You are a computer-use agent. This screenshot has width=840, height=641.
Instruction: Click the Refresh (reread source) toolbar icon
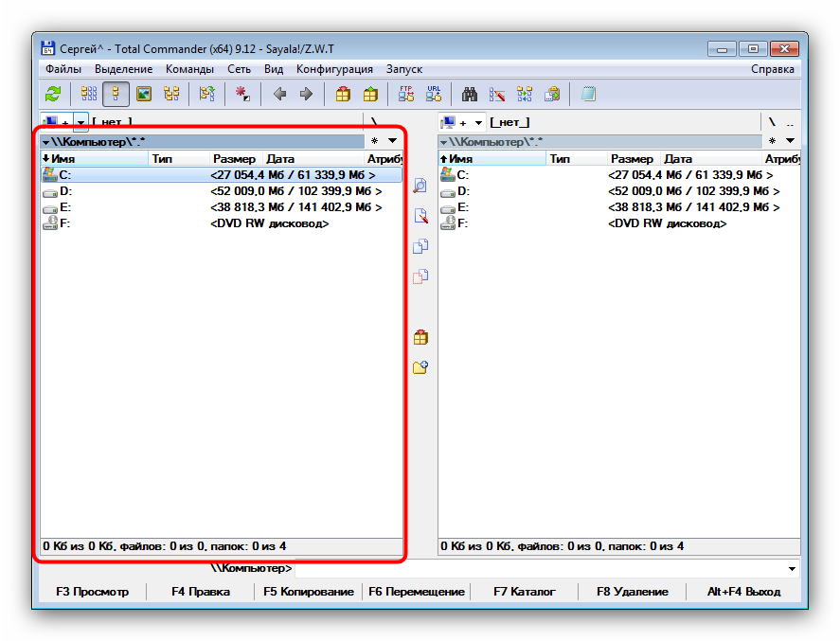point(53,95)
